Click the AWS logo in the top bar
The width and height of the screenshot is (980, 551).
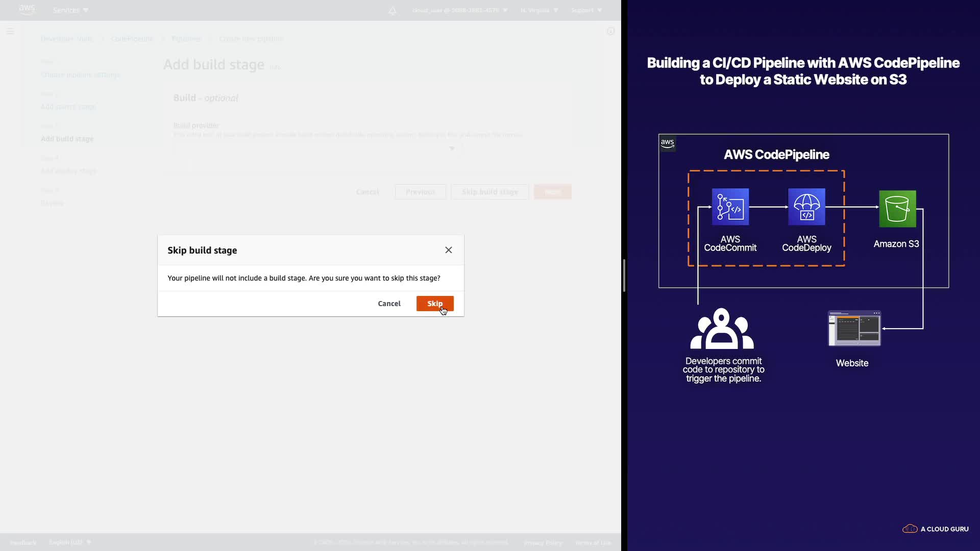coord(27,10)
